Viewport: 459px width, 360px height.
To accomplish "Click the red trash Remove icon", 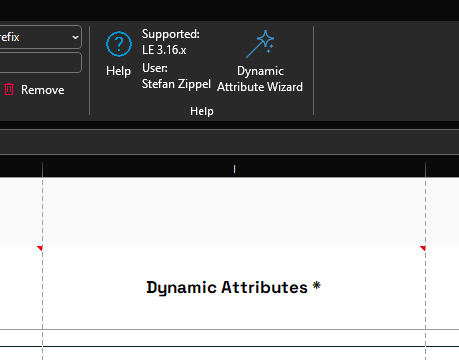I will (x=9, y=89).
